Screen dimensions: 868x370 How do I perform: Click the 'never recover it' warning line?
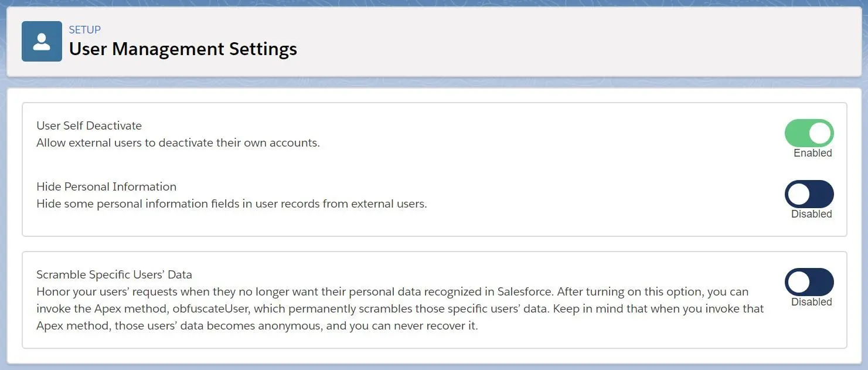(257, 325)
